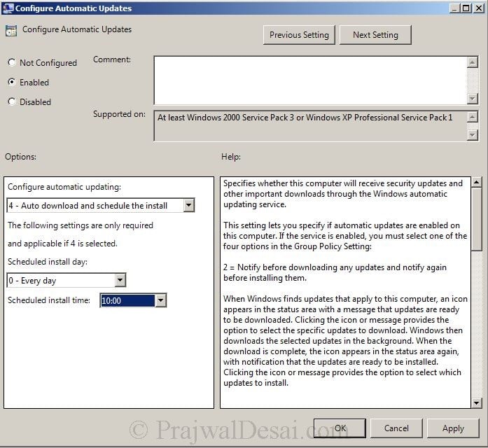Go to Previous Setting
488x448 pixels.
click(299, 35)
